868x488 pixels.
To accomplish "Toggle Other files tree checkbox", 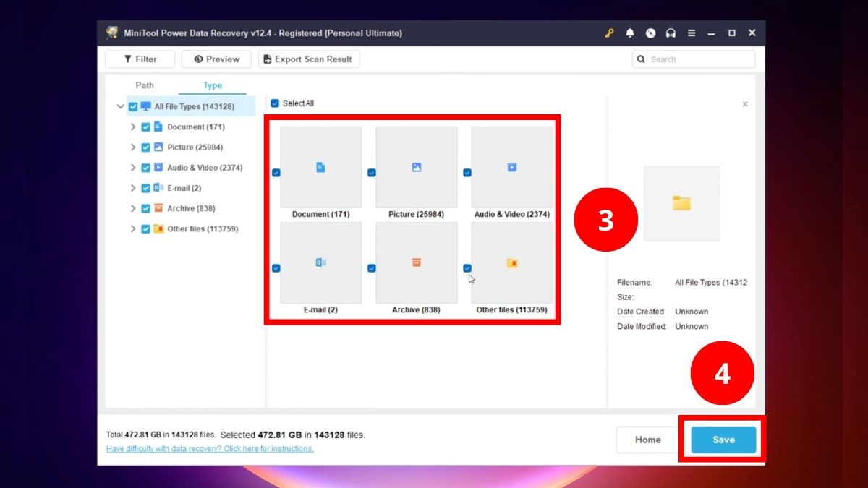I will point(146,228).
